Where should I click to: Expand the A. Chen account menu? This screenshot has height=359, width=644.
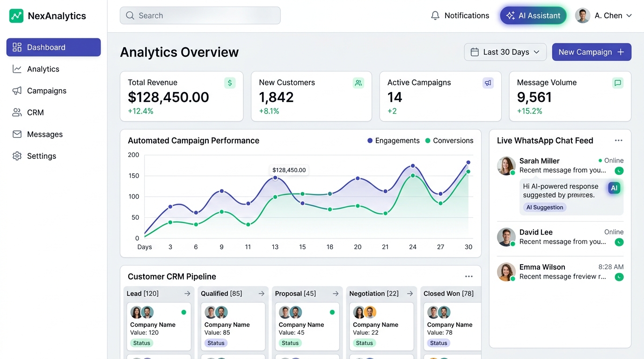(604, 15)
